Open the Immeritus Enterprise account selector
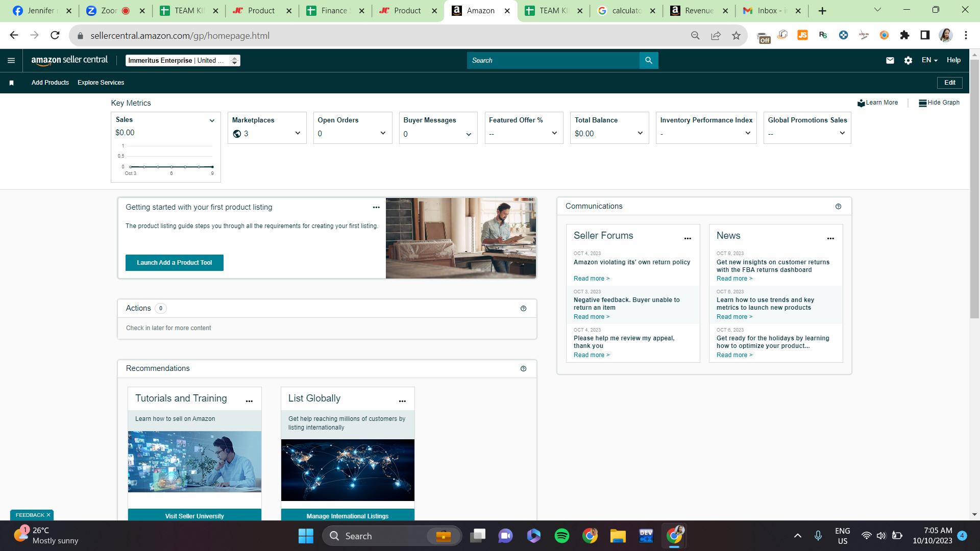This screenshot has width=980, height=551. pyautogui.click(x=183, y=60)
